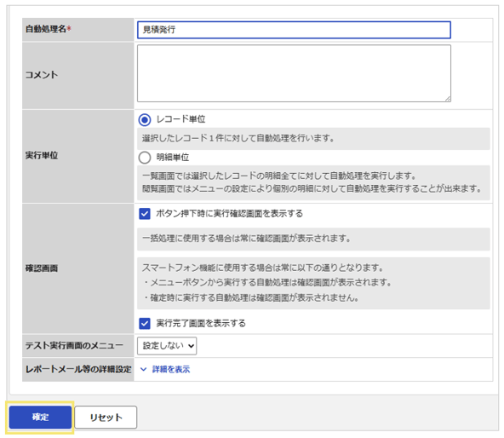Expand レポートメール等の詳細設定 via 詳細を表示

point(171,369)
